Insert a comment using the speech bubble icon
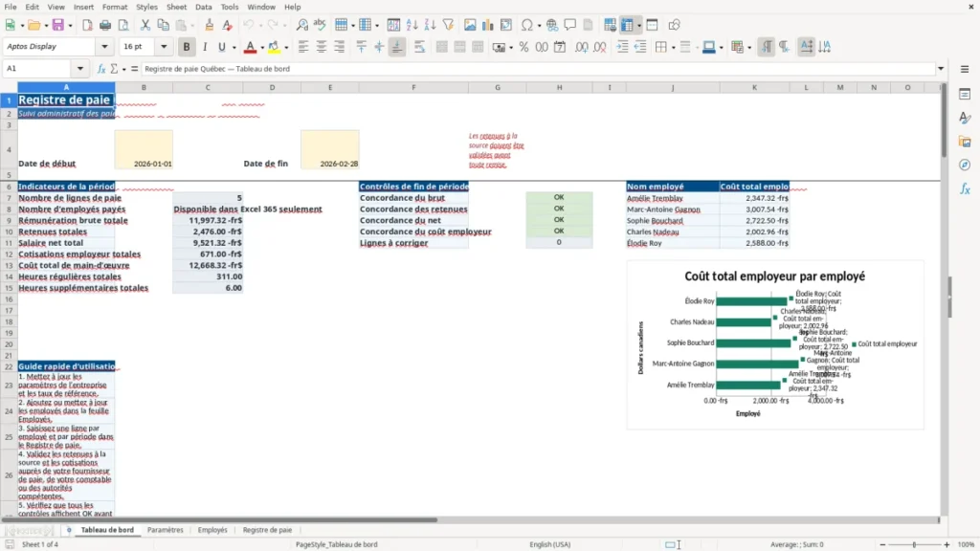The height and width of the screenshot is (551, 980). pyautogui.click(x=570, y=25)
